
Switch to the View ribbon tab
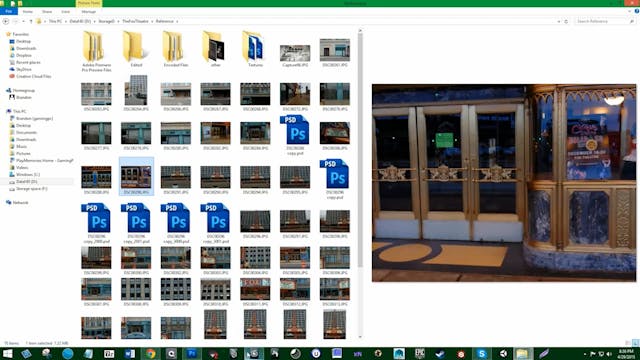[x=65, y=12]
